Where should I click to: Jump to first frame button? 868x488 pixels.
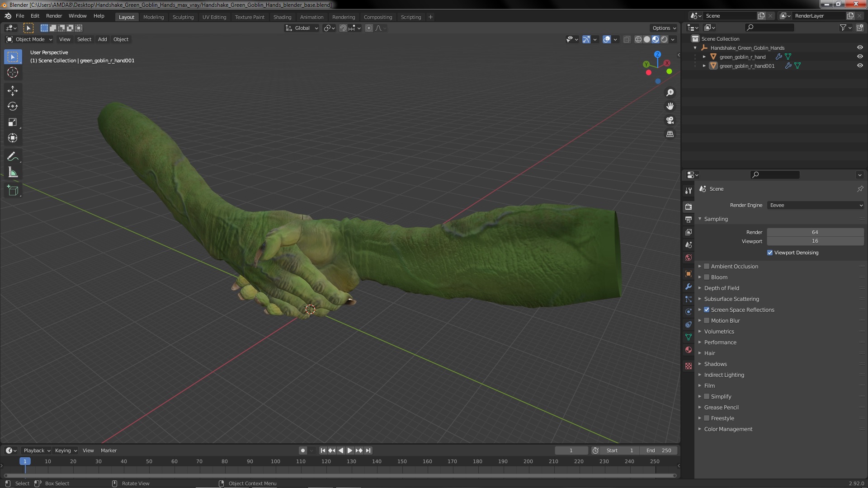(323, 450)
